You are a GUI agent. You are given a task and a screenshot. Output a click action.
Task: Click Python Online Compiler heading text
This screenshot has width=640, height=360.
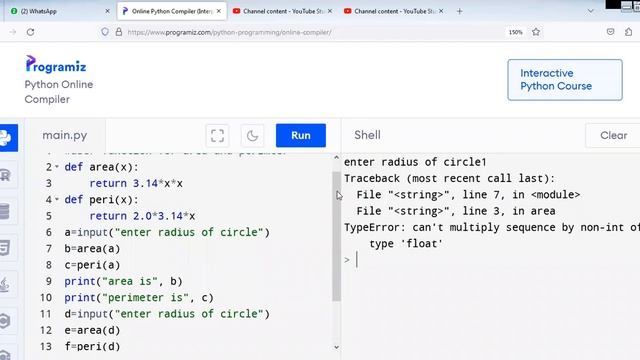59,92
